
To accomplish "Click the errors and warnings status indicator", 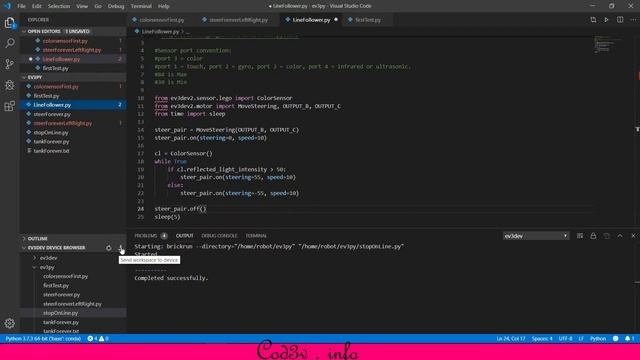I will point(98,339).
